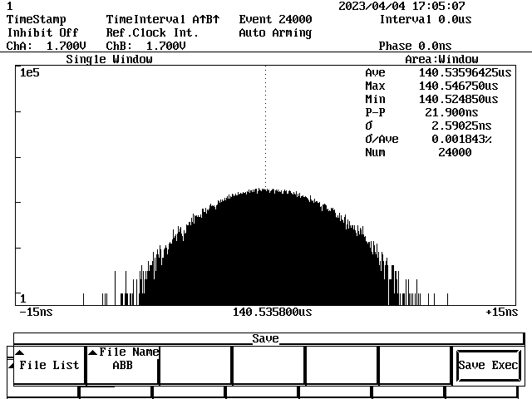
Task: Click the Area:Window label
Action: tap(441, 59)
